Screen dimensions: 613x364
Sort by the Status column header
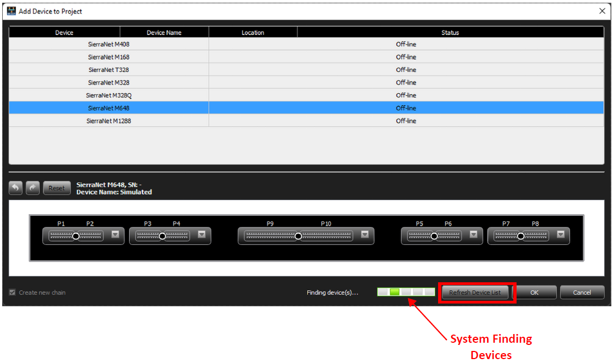coord(451,33)
